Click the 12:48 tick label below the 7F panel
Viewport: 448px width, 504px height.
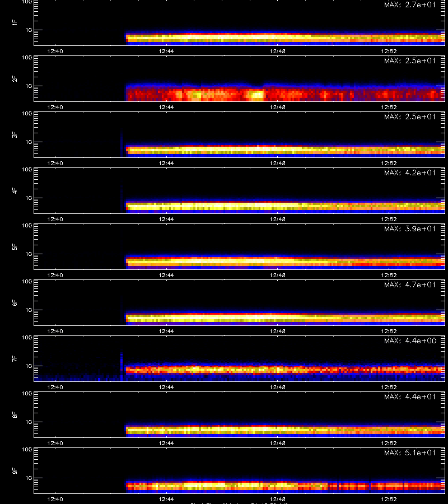click(277, 387)
